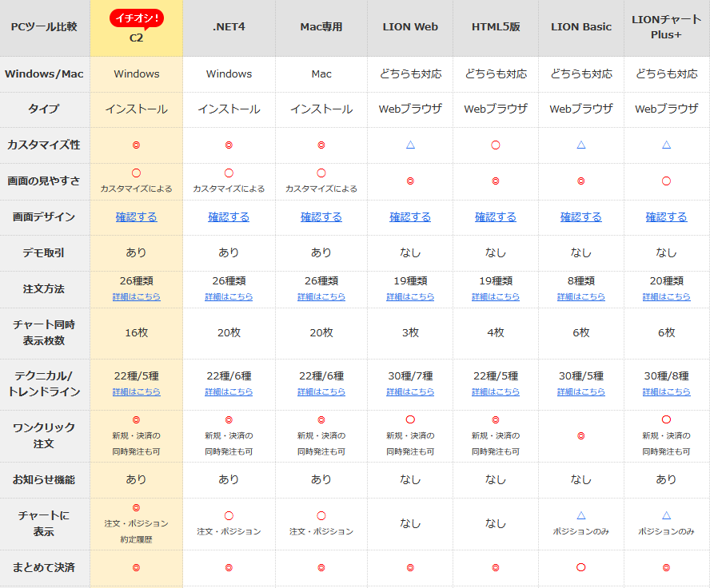Screen dimensions: 710x588
Task: Click the circle above .NET4 注文・ポジション
Action: point(229,515)
